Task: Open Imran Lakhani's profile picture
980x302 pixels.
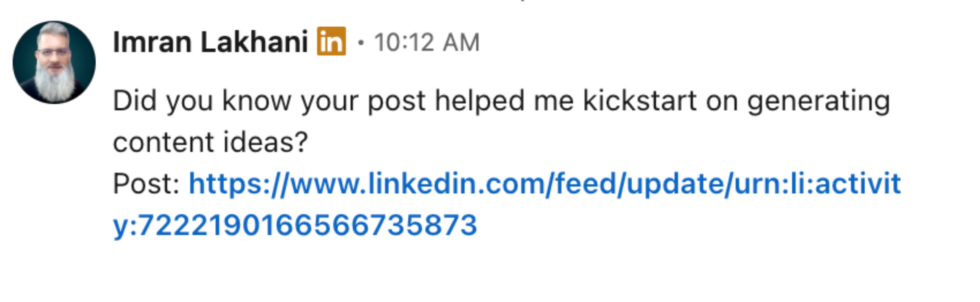Action: [x=54, y=62]
